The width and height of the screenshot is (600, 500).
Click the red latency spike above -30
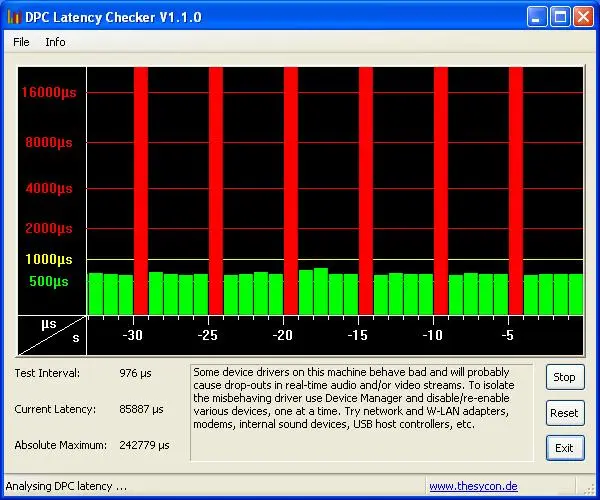(x=141, y=191)
